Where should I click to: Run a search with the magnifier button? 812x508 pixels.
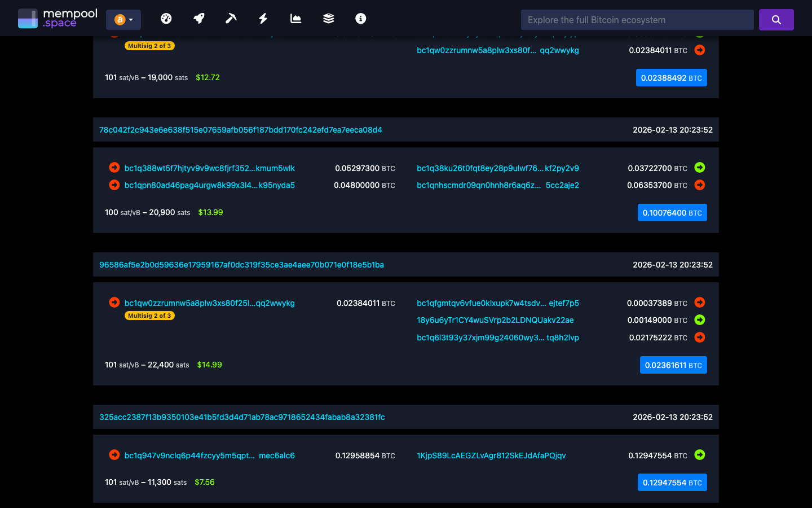point(776,19)
